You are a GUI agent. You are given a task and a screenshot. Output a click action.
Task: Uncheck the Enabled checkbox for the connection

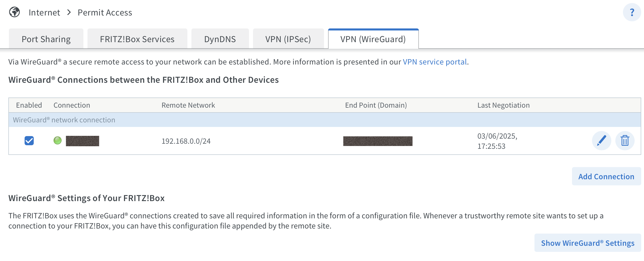pyautogui.click(x=29, y=141)
